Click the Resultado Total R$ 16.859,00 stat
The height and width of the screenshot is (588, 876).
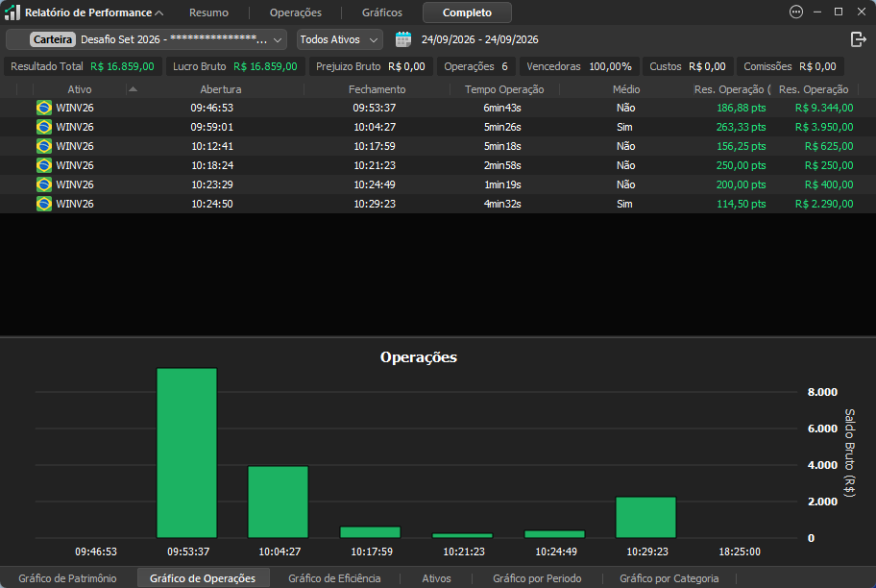point(83,66)
